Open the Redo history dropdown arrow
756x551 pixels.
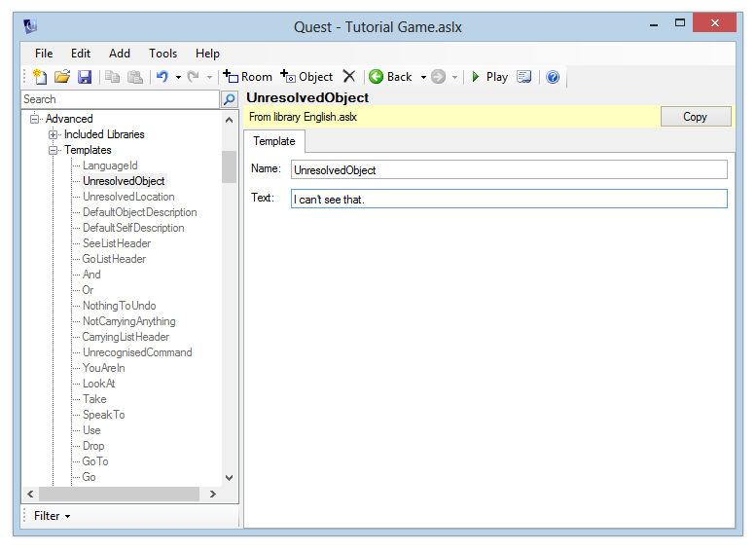pyautogui.click(x=209, y=77)
